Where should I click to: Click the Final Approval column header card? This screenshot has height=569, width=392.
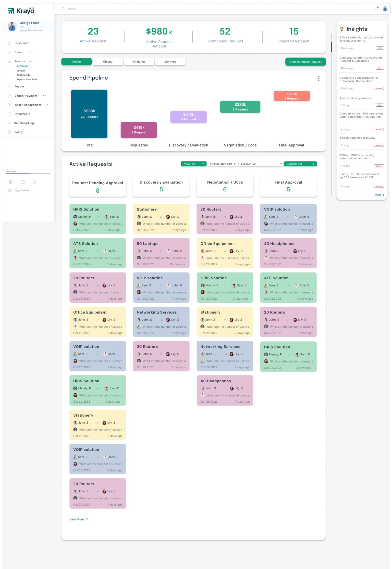point(288,187)
